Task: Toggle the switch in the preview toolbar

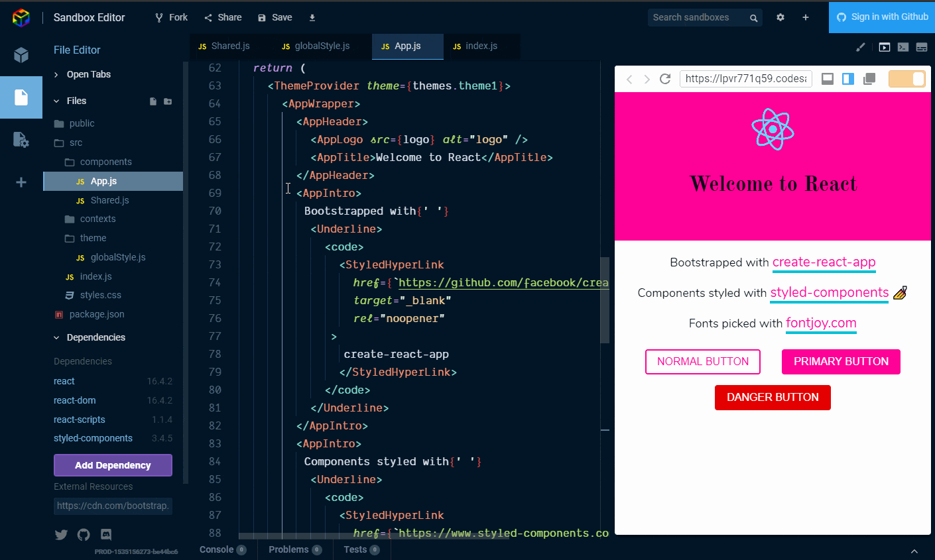Action: [x=906, y=79]
